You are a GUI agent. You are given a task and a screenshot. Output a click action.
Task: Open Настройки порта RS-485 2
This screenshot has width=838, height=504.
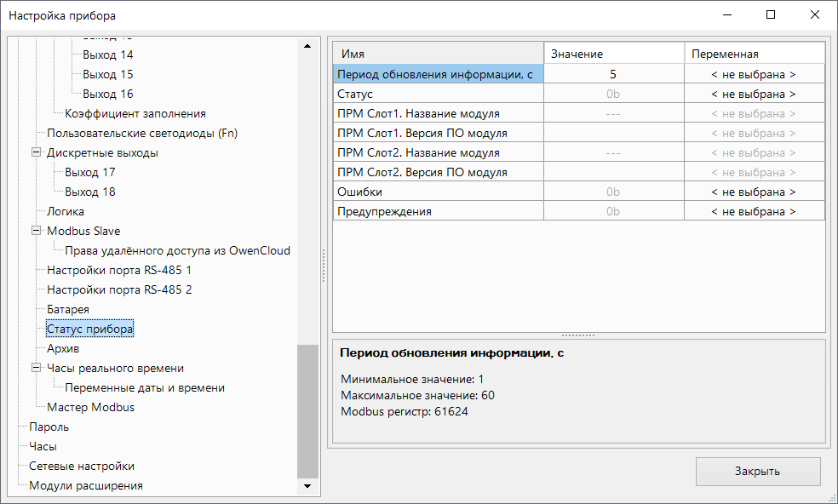tap(119, 290)
